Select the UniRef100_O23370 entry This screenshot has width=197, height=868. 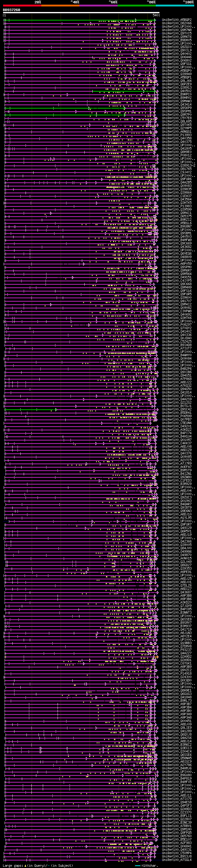[177, 812]
